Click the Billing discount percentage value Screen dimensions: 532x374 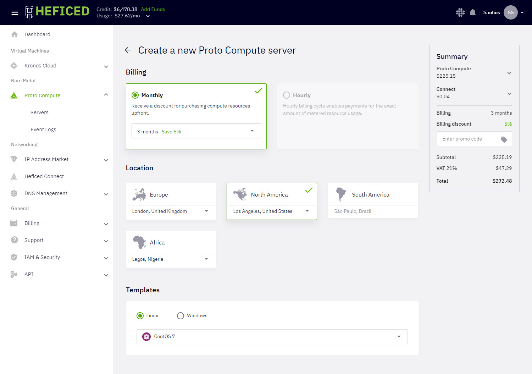(x=508, y=124)
